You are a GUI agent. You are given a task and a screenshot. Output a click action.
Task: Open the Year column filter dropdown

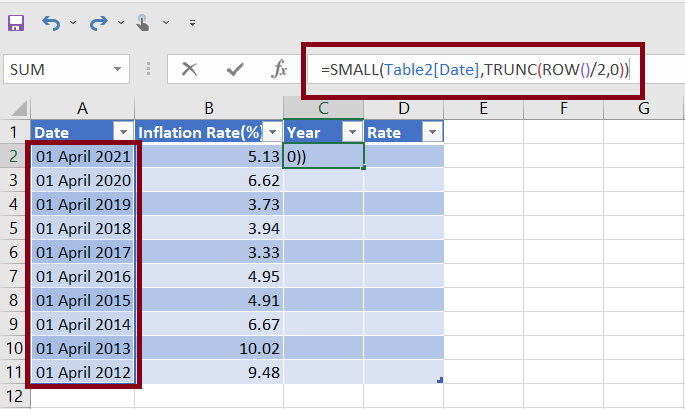(x=351, y=132)
